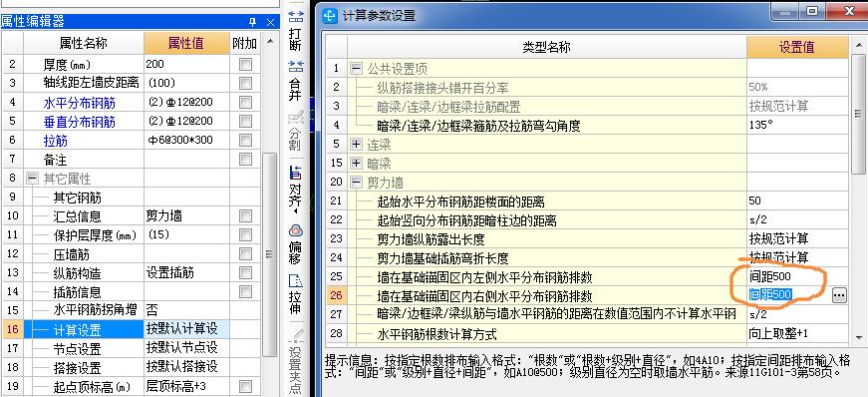Toggle 附加 checkbox for 汇总信息
The image size is (868, 397).
tap(245, 216)
